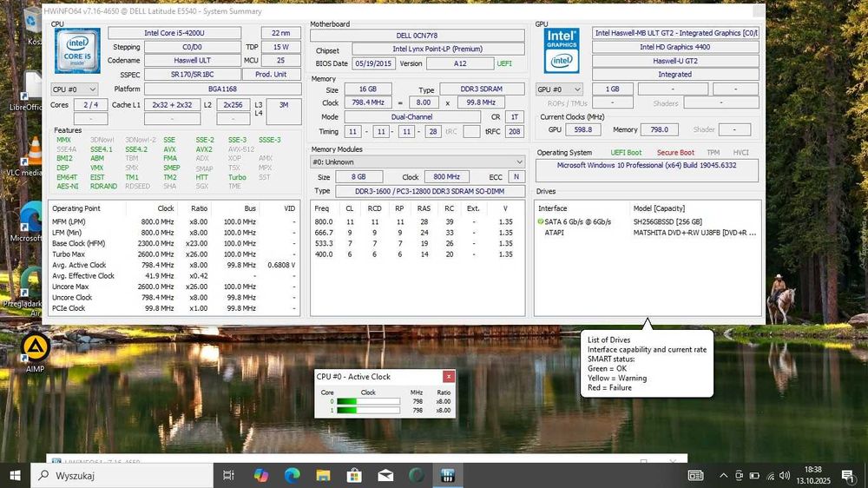The width and height of the screenshot is (868, 488).
Task: Click the dark green round taskbar app
Action: tap(417, 475)
